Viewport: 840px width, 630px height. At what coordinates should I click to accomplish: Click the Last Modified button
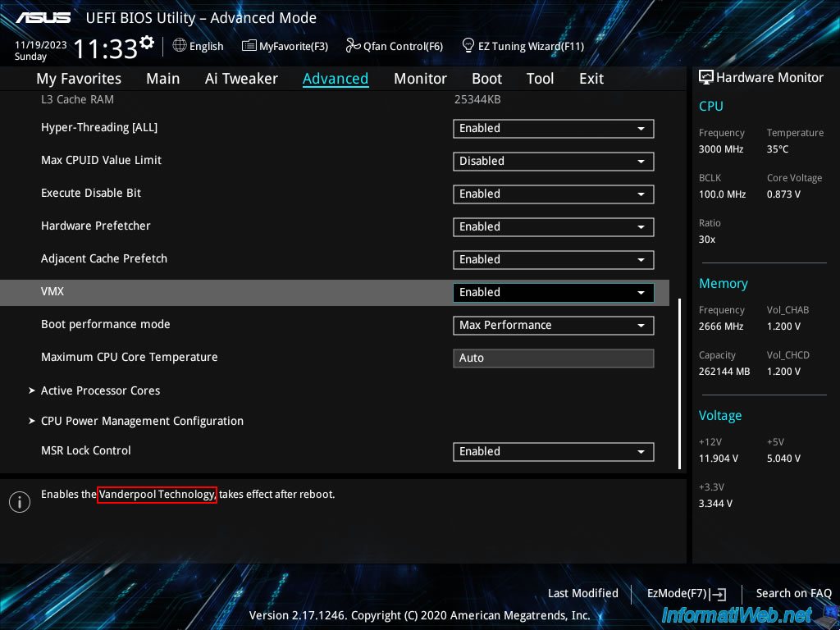click(582, 593)
